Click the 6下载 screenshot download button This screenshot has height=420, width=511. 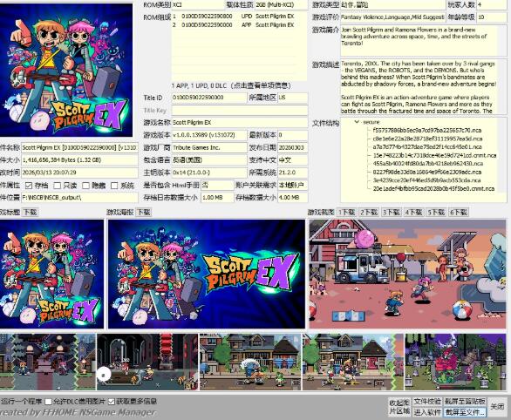tap(459, 213)
